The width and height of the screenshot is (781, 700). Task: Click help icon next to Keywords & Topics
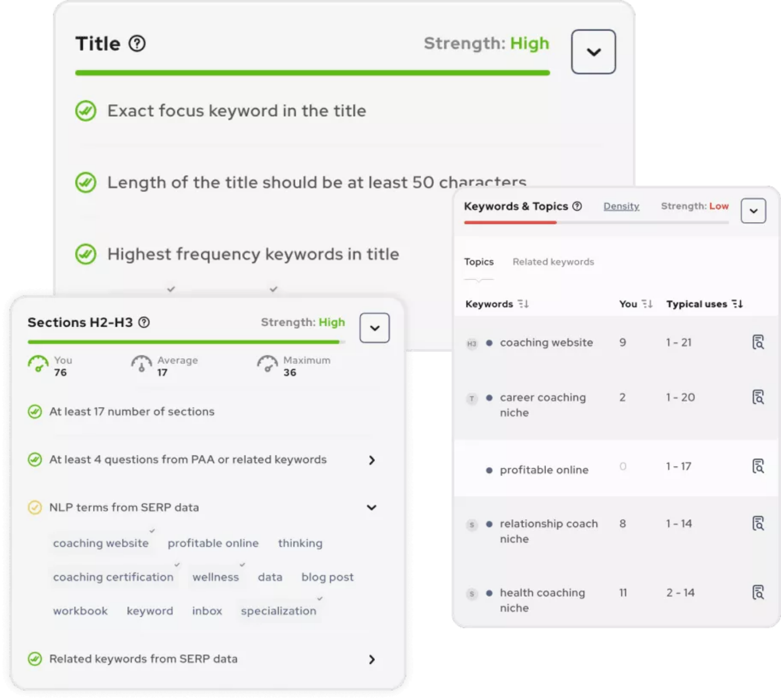[x=577, y=206]
